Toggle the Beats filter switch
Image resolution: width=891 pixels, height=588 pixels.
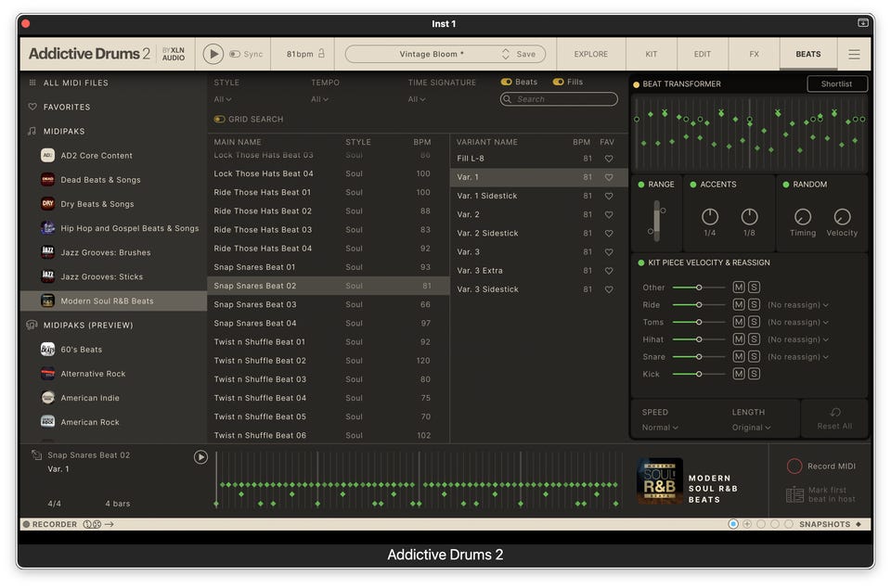pos(506,82)
